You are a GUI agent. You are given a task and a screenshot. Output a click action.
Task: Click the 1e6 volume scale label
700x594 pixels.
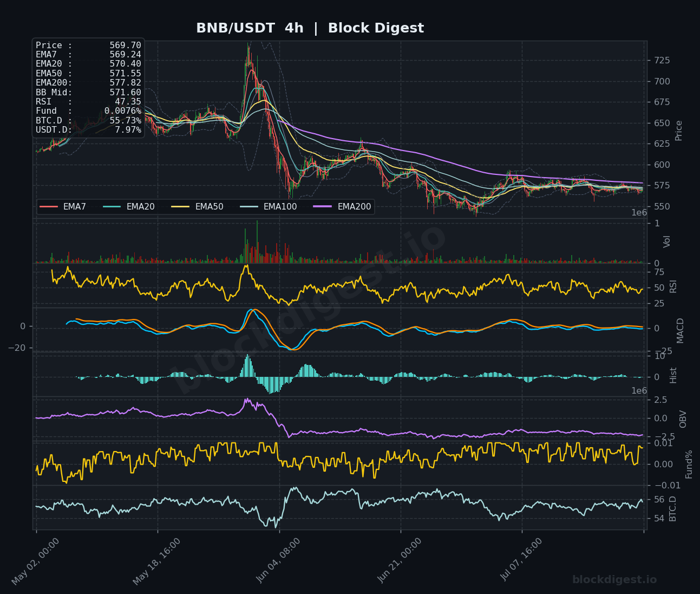tap(639, 213)
